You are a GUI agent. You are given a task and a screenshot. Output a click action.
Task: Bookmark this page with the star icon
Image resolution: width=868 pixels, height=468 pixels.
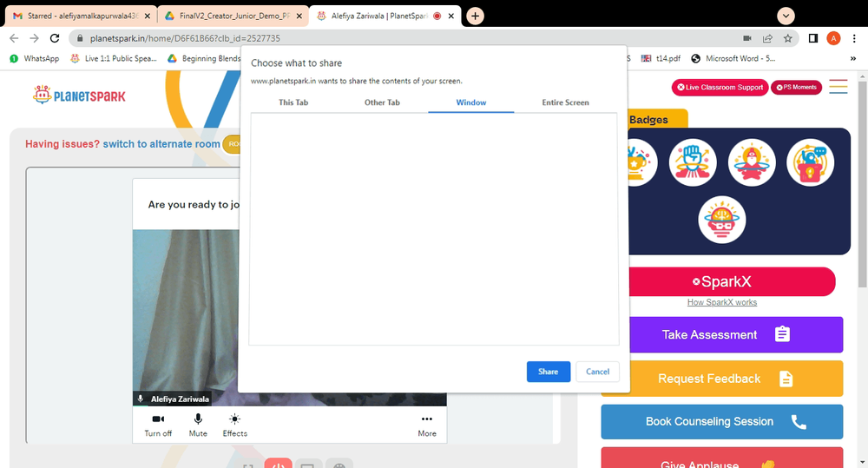click(x=788, y=38)
